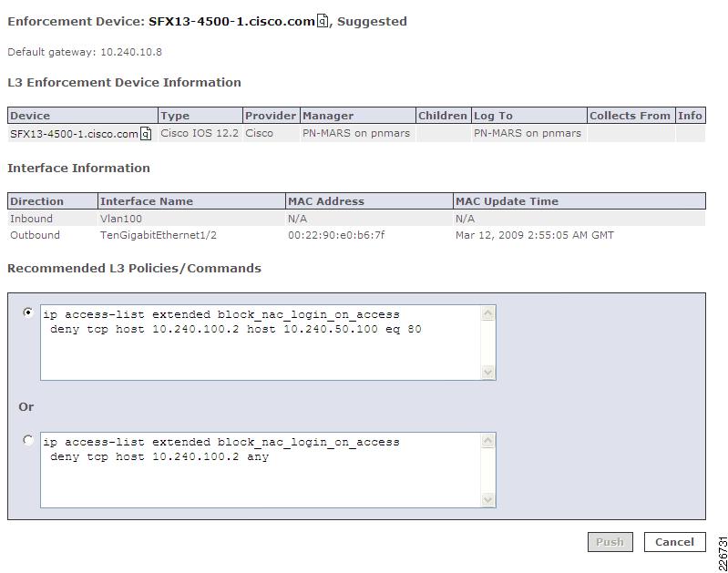Click the SFX13-4500-1.cisco.com device name in table

(74, 134)
